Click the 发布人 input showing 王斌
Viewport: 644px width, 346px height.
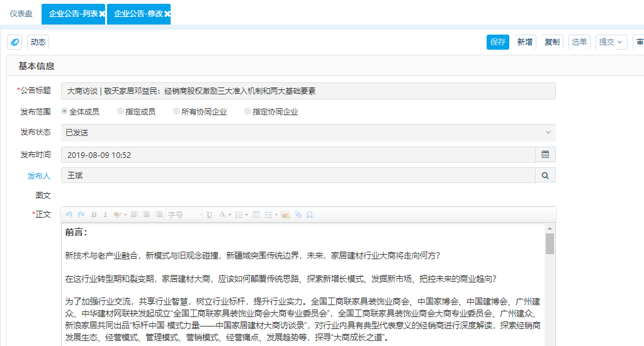[298, 176]
